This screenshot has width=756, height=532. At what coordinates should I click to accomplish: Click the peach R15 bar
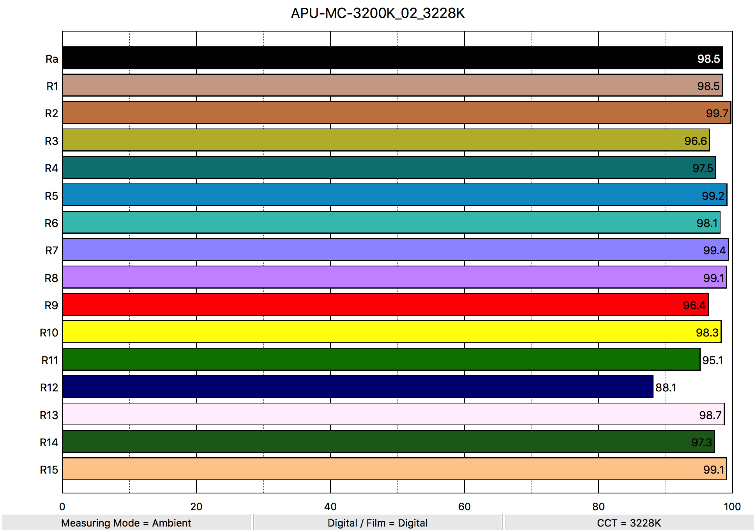(x=390, y=469)
